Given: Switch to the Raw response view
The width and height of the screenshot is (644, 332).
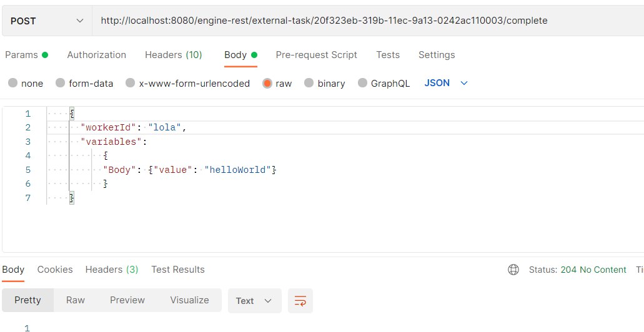Looking at the screenshot, I should [76, 300].
